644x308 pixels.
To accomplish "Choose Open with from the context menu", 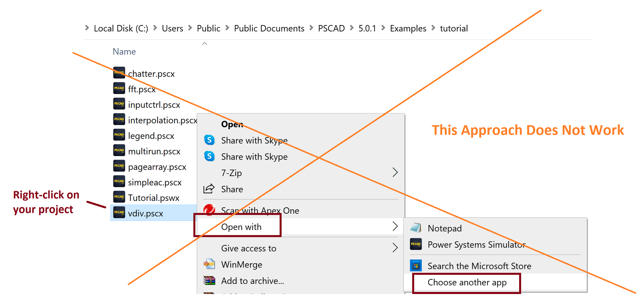I will pos(241,227).
